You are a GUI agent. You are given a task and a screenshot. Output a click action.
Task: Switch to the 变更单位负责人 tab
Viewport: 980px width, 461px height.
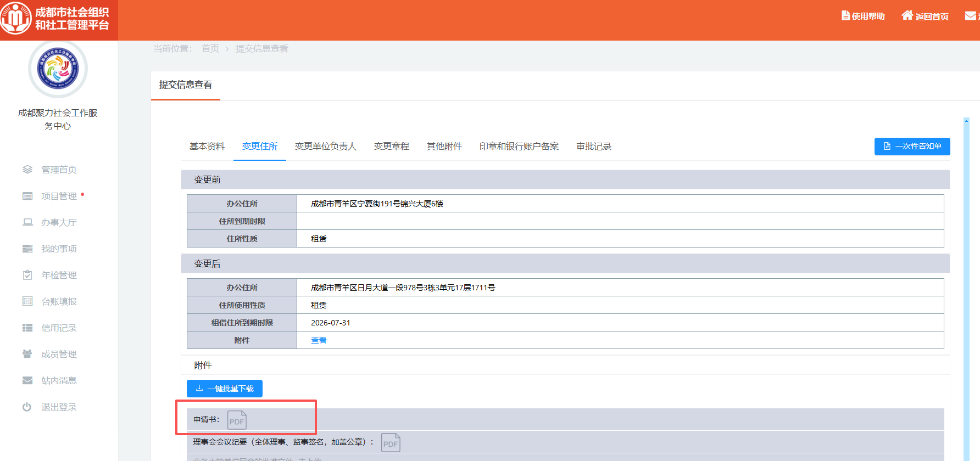click(325, 147)
